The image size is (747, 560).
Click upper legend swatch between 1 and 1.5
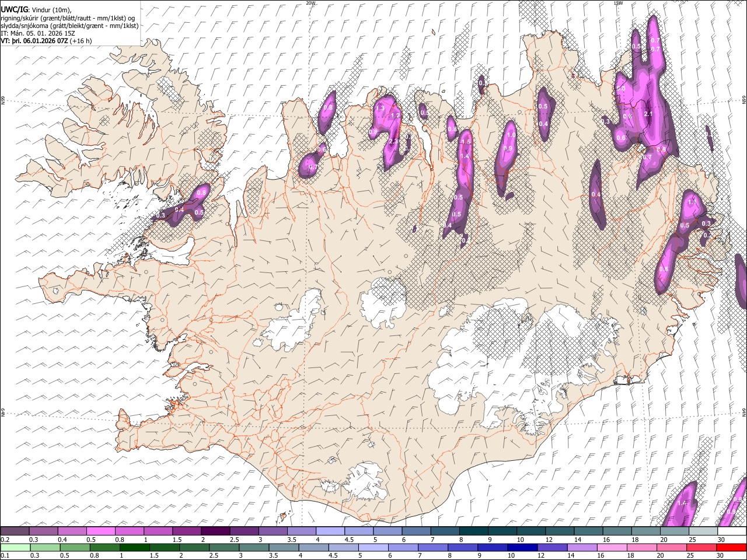click(x=158, y=531)
